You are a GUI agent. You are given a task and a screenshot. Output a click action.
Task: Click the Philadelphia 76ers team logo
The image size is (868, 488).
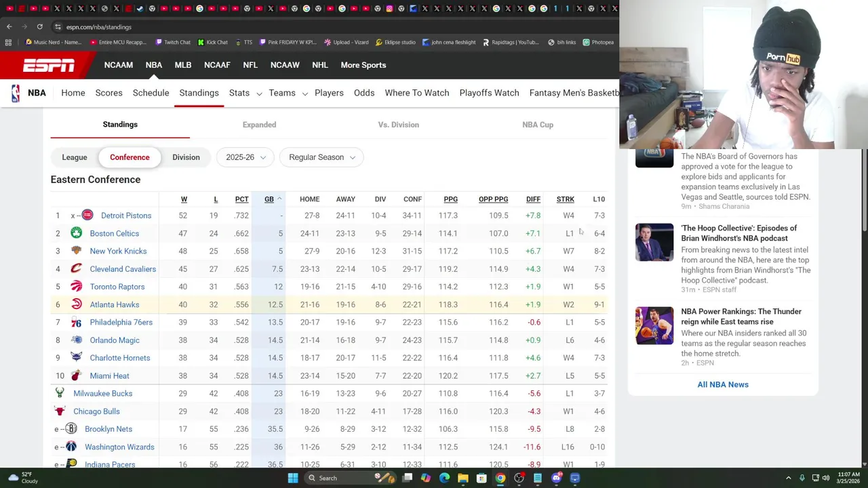click(x=76, y=322)
